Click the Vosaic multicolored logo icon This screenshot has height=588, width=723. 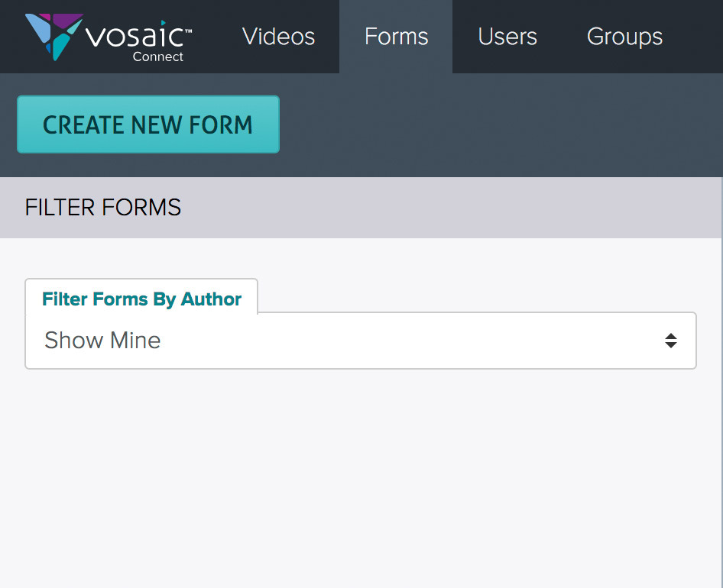tap(54, 37)
